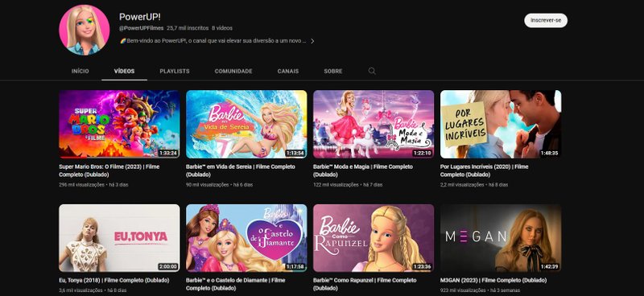Click the PowerUP! Barbie channel avatar
644x296 pixels.
85,30
